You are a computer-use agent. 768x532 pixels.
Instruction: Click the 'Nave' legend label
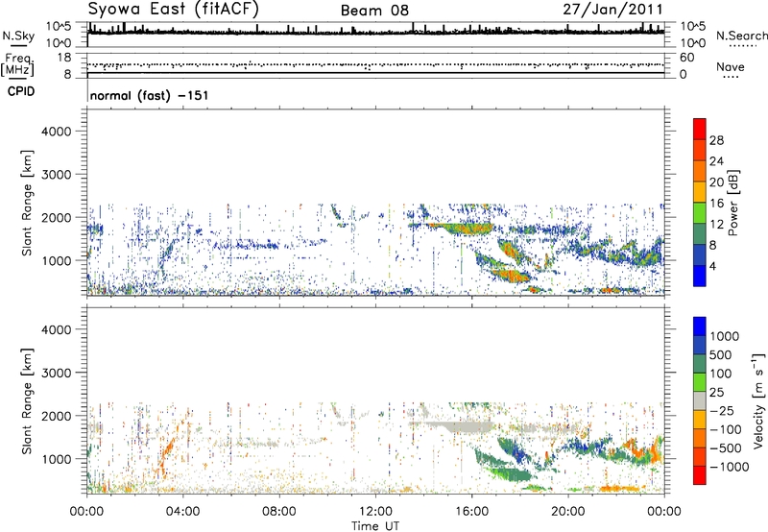pyautogui.click(x=730, y=66)
